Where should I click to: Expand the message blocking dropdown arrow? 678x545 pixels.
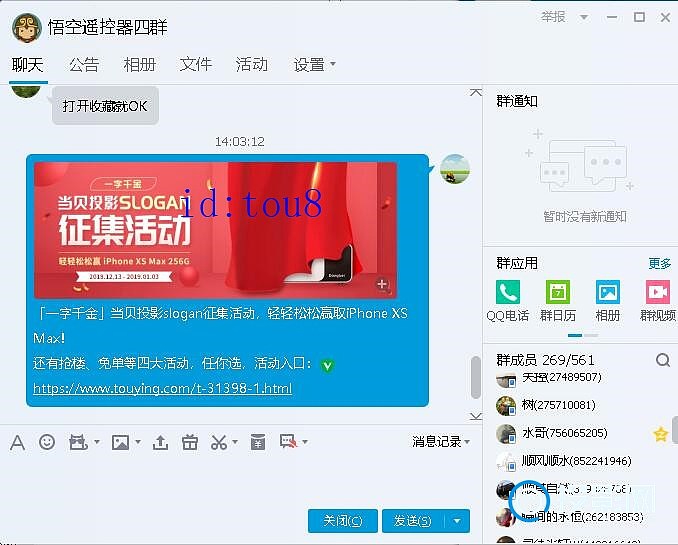305,442
